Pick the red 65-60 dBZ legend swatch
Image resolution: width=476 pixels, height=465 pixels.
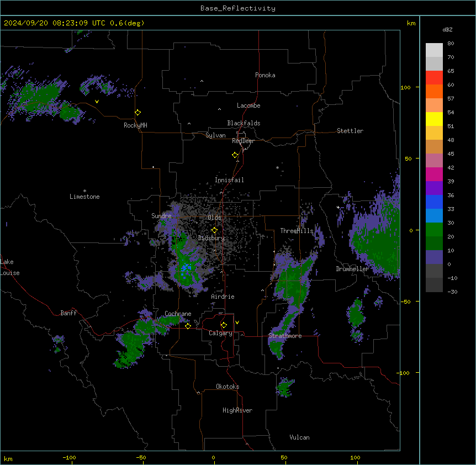(434, 78)
